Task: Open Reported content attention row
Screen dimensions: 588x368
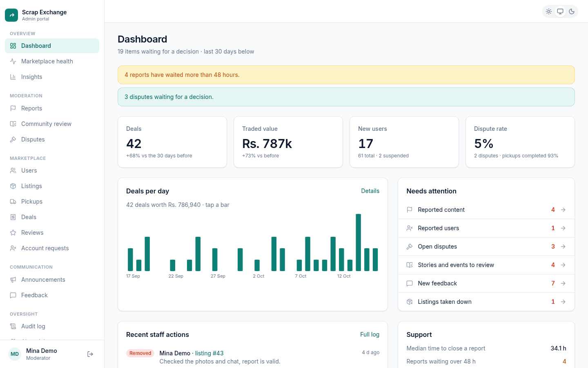Action: point(486,210)
